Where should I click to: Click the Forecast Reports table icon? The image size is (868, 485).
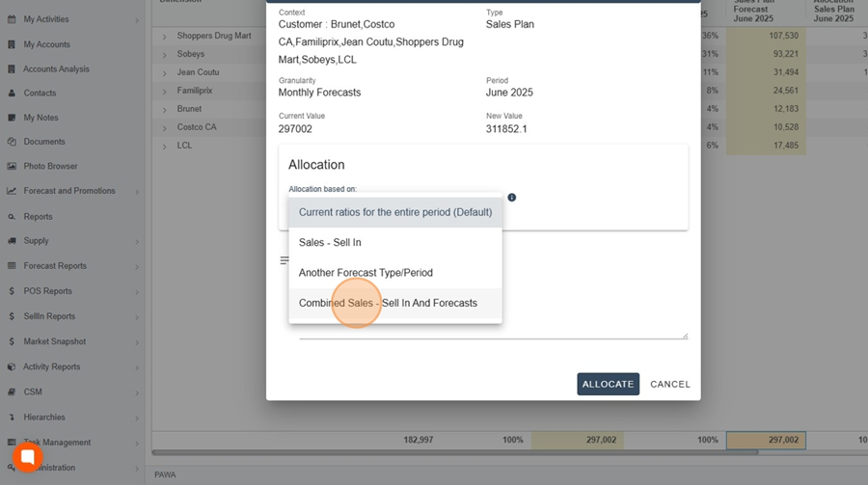pos(12,266)
